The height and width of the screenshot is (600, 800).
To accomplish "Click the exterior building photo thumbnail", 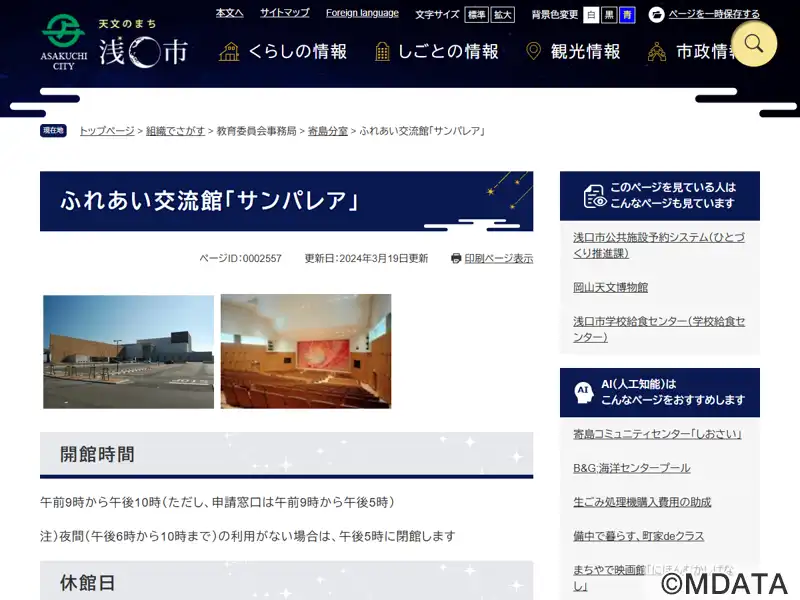I will point(128,351).
